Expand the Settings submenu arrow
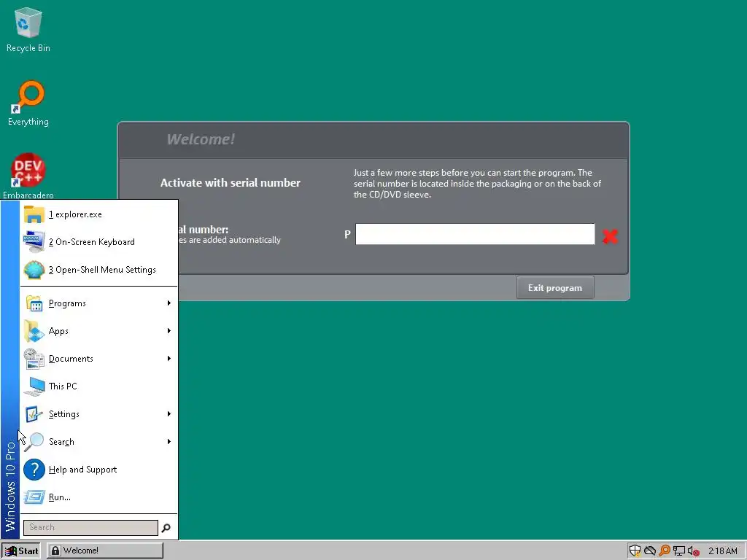 tap(169, 414)
